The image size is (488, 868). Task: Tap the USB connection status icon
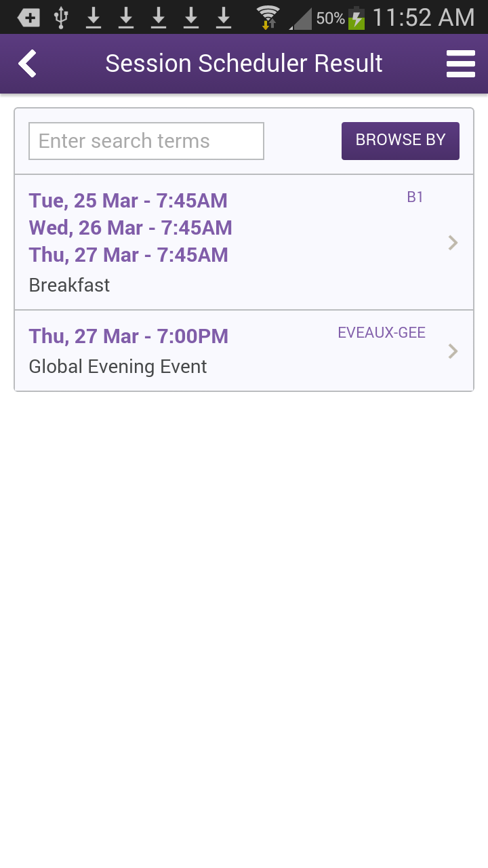(x=61, y=18)
